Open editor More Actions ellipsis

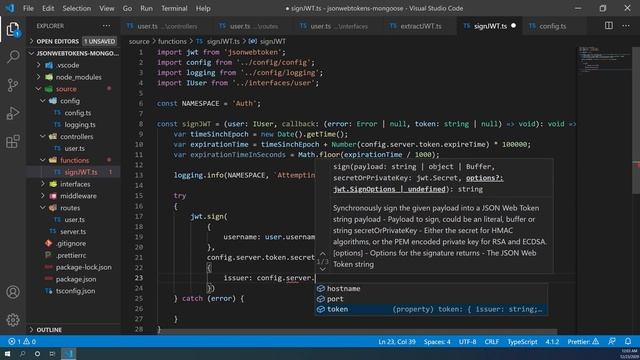[x=626, y=26]
